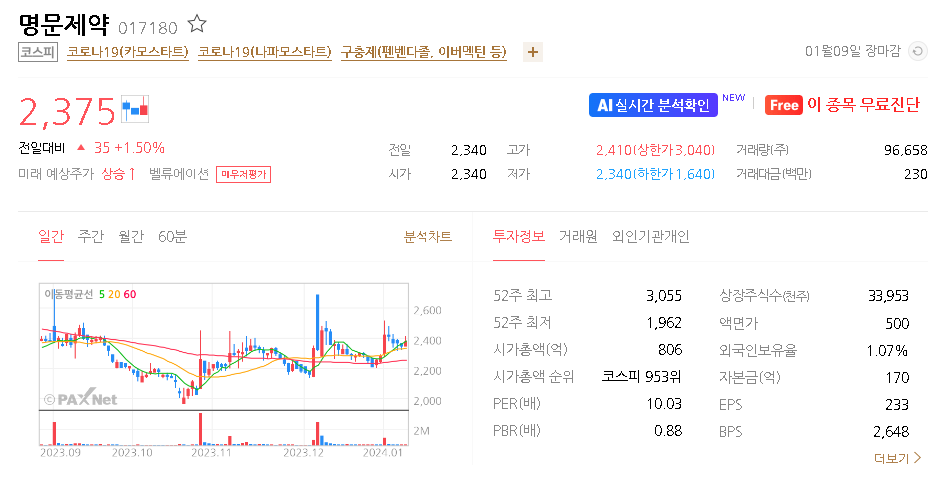Refresh quote with the circular reload icon
This screenshot has height=482, width=934.
(x=917, y=51)
